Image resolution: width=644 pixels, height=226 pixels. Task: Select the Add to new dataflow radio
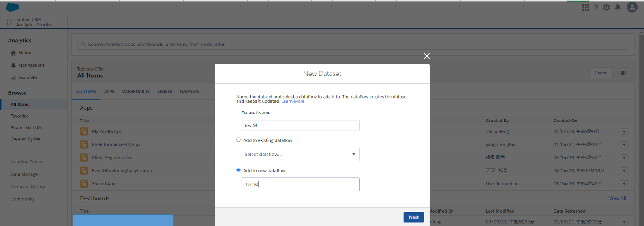click(x=238, y=170)
